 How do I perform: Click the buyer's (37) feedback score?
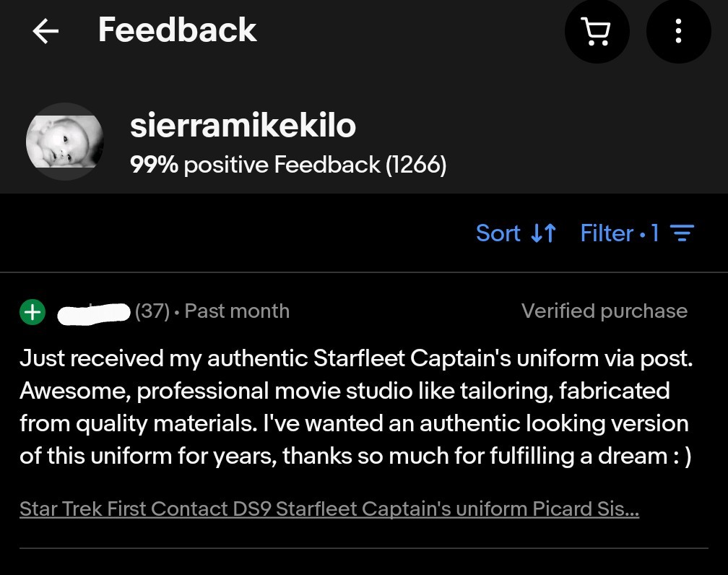pyautogui.click(x=152, y=311)
